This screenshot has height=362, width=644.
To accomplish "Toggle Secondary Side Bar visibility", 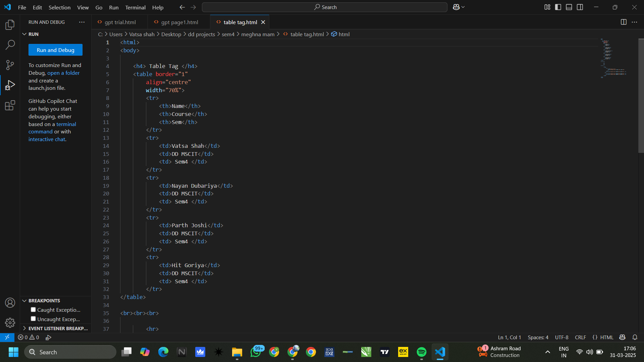I will click(x=580, y=7).
